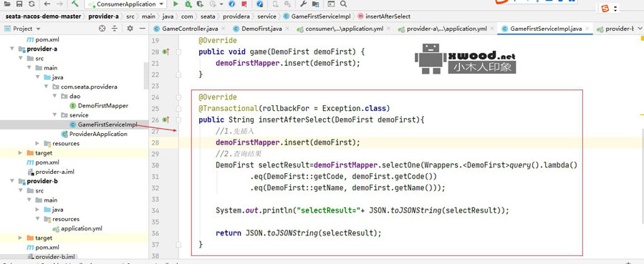Hide the Project panel minus icon

142,29
